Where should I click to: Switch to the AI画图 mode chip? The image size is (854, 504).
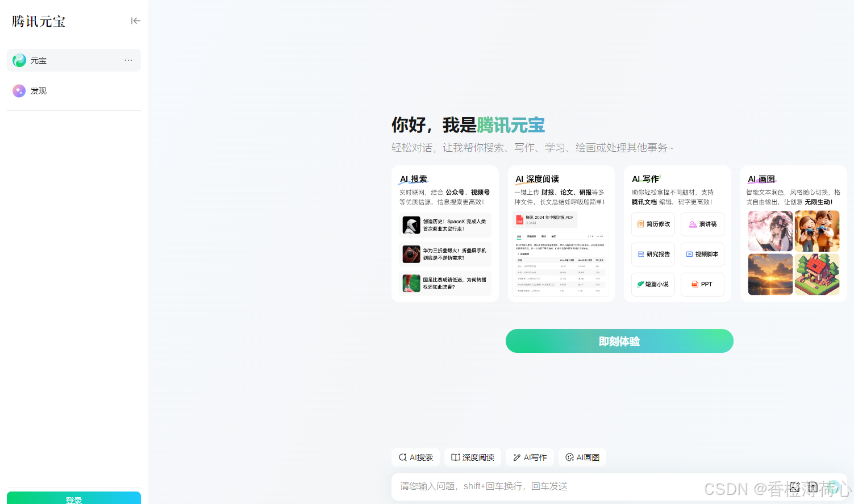coord(582,457)
